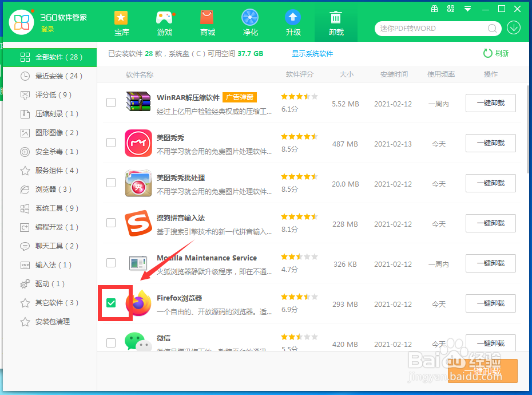Click the 广告弹窗 tag on WinRAR
Viewport: 532px width, 395px height.
tap(240, 97)
